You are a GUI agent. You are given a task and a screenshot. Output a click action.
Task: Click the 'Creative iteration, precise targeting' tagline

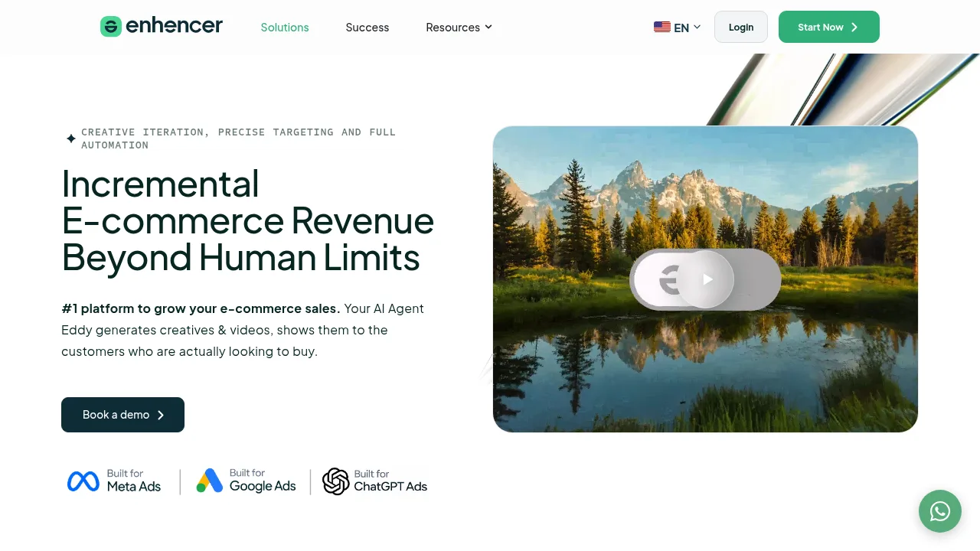(238, 139)
